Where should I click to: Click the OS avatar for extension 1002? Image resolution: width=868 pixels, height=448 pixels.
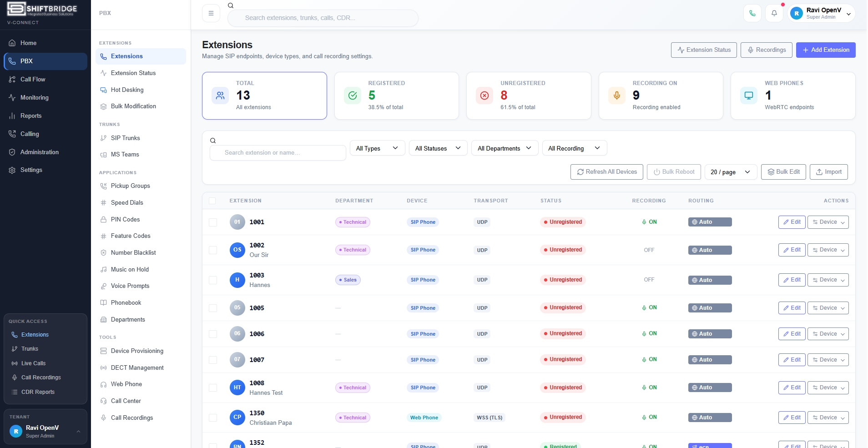(x=237, y=250)
